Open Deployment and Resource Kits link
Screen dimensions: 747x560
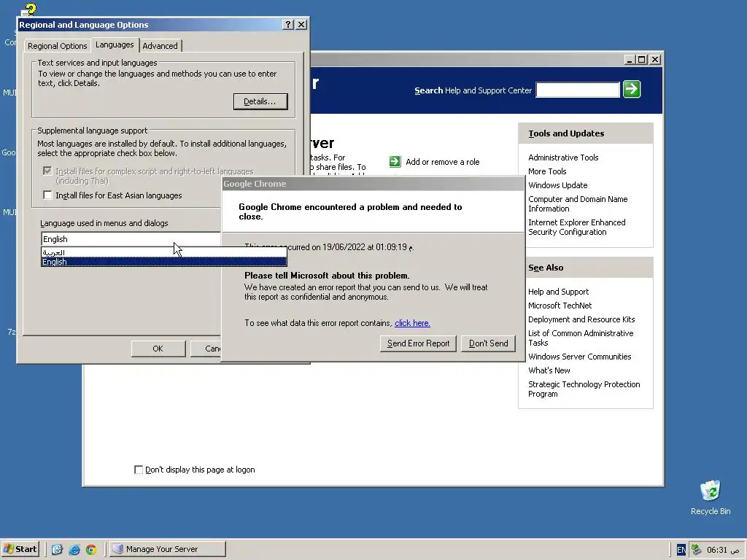(581, 319)
